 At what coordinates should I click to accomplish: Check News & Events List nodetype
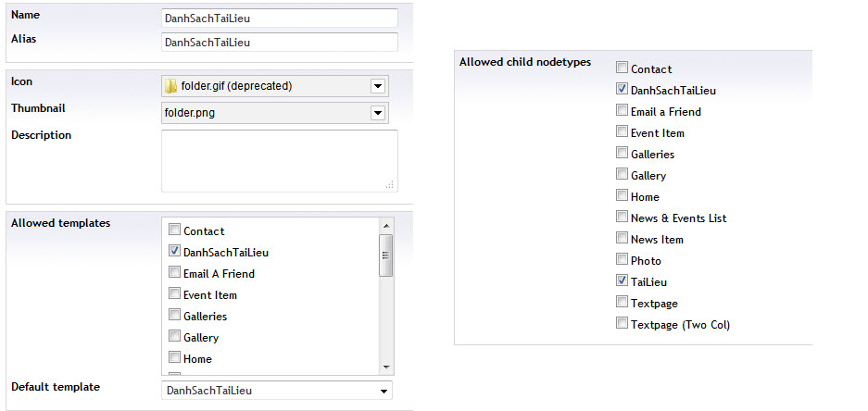(x=622, y=218)
